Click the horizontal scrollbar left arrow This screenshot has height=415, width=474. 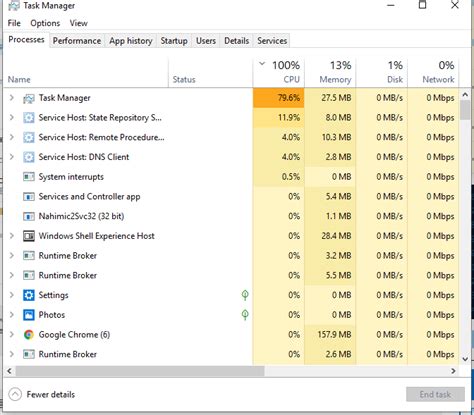[x=9, y=371]
